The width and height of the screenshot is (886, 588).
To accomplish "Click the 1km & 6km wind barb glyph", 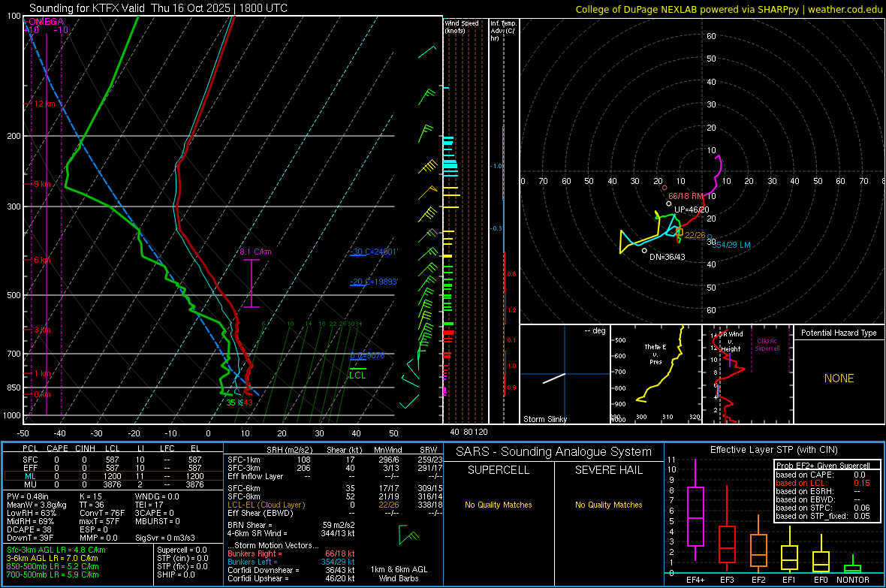I will [408, 535].
